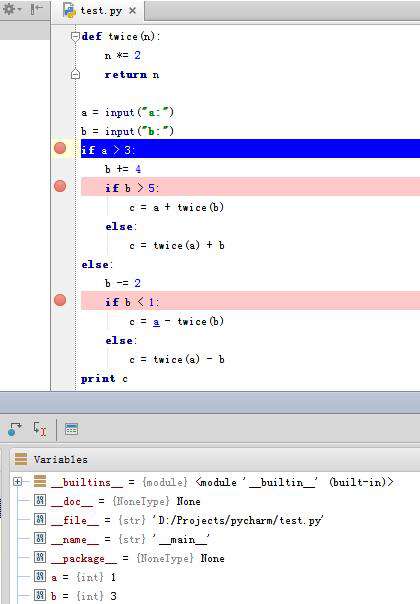Click the __file__ path value text

click(238, 520)
